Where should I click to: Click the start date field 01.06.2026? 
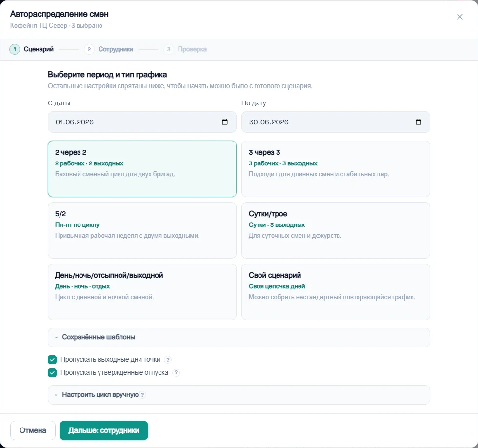coord(142,122)
